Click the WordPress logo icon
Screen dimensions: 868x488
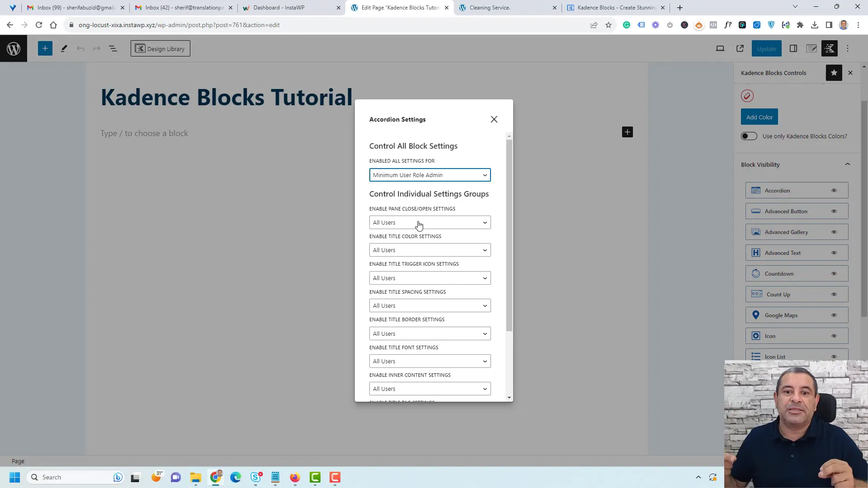pos(14,48)
